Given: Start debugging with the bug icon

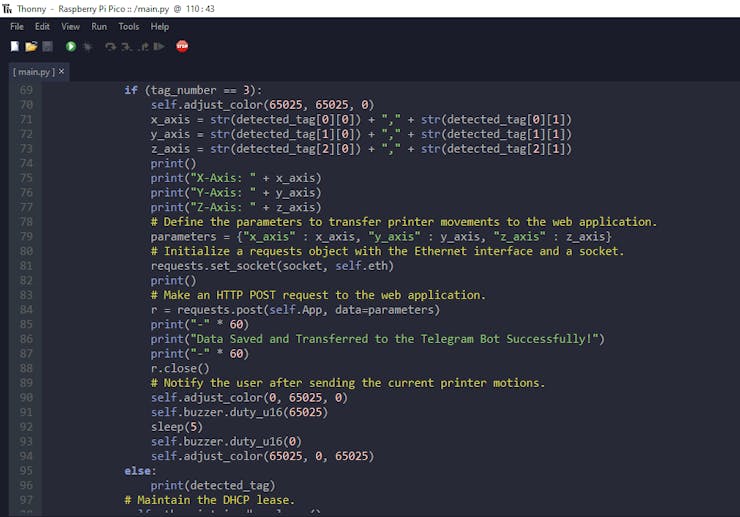Looking at the screenshot, I should pos(87,46).
